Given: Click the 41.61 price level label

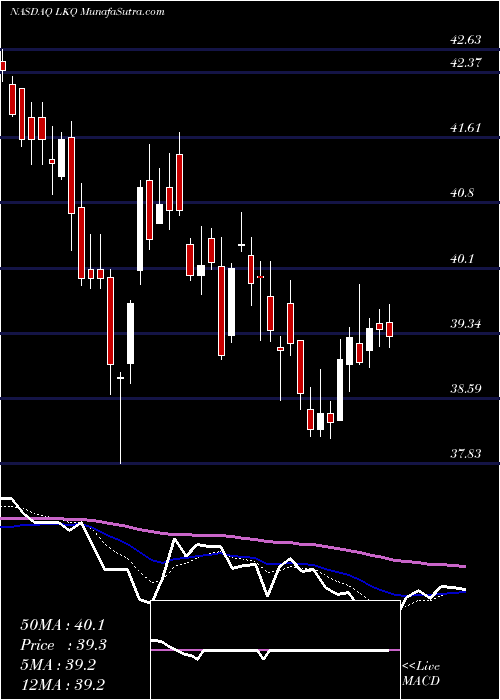Looking at the screenshot, I should pos(466,128).
